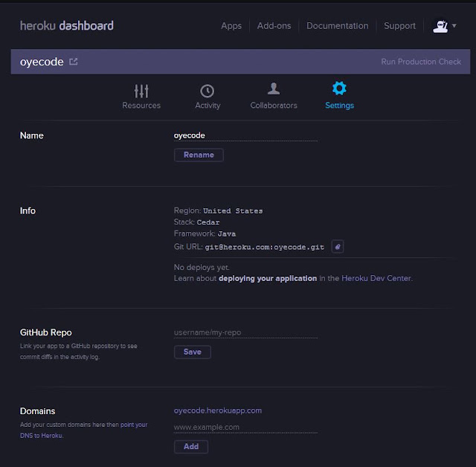Open oyecode app via external link icon
476x467 pixels.
pyautogui.click(x=74, y=62)
